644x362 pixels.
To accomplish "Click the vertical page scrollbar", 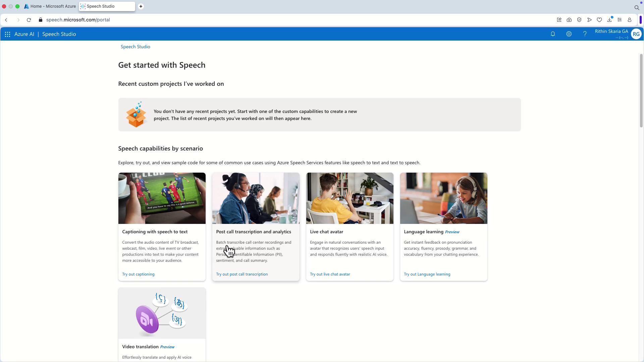I will pyautogui.click(x=641, y=90).
